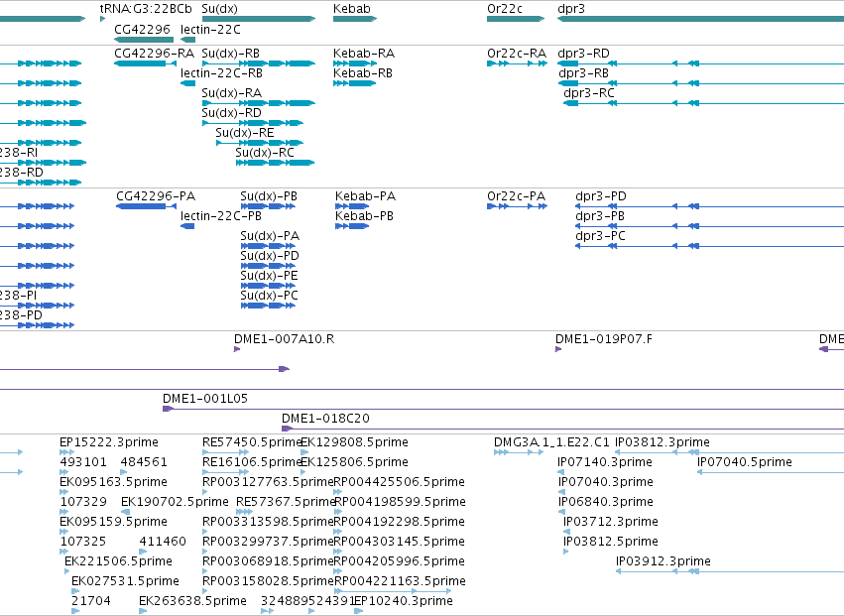Select EST IP03712.3prime
Viewport: 844px width, 616px height.
click(x=610, y=523)
